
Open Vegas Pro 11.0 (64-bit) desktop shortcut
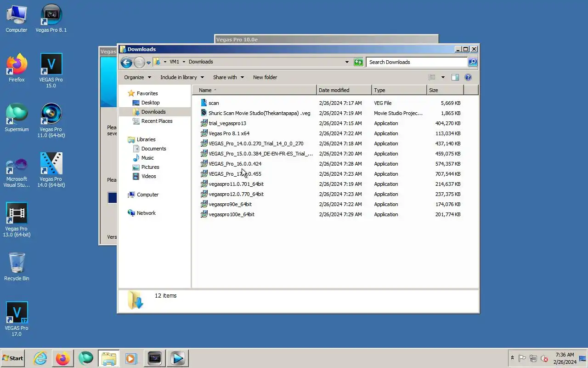click(x=51, y=120)
